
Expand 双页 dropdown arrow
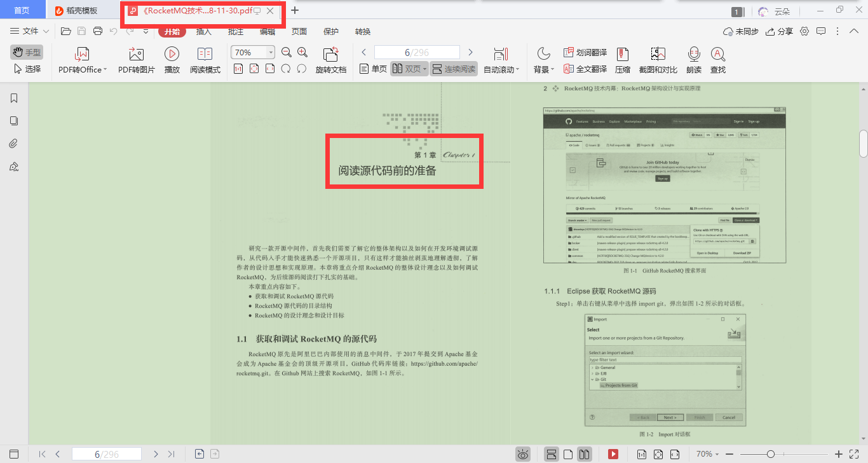tap(425, 69)
